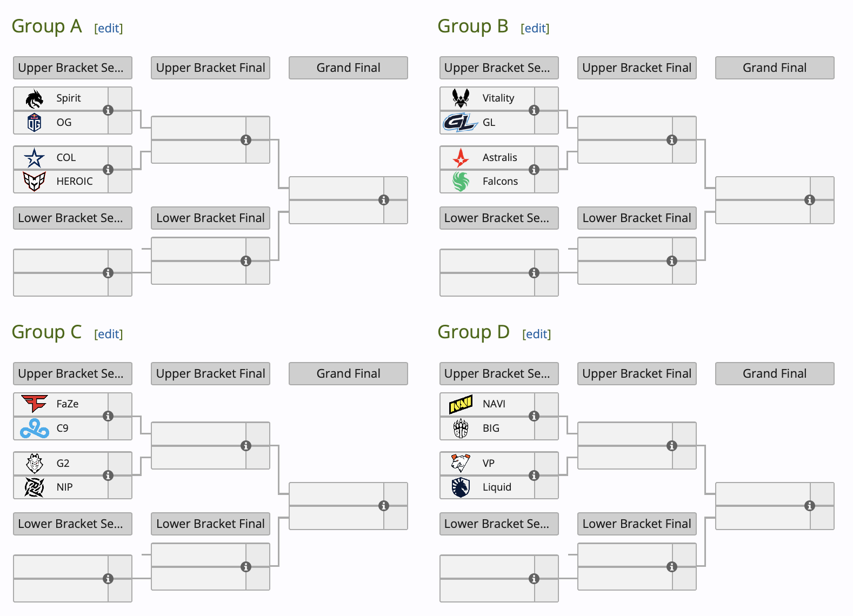Edit the Group C section
This screenshot has width=853, height=616.
[x=109, y=334]
